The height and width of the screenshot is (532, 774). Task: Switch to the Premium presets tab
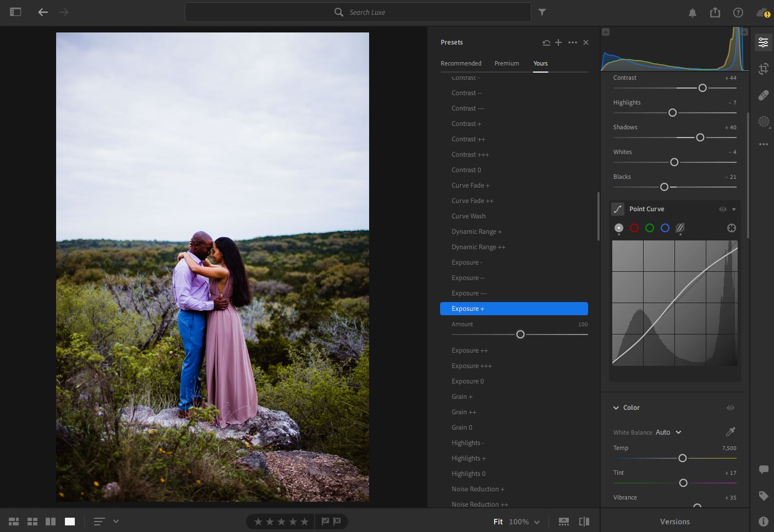point(506,63)
